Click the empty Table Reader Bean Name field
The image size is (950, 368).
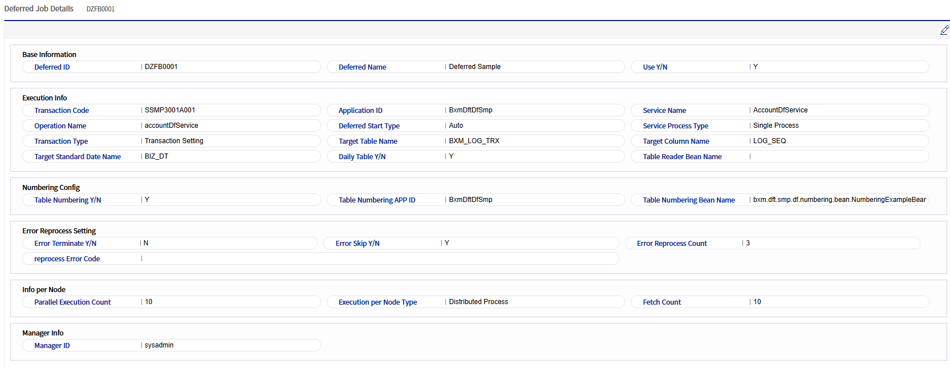pos(780,156)
